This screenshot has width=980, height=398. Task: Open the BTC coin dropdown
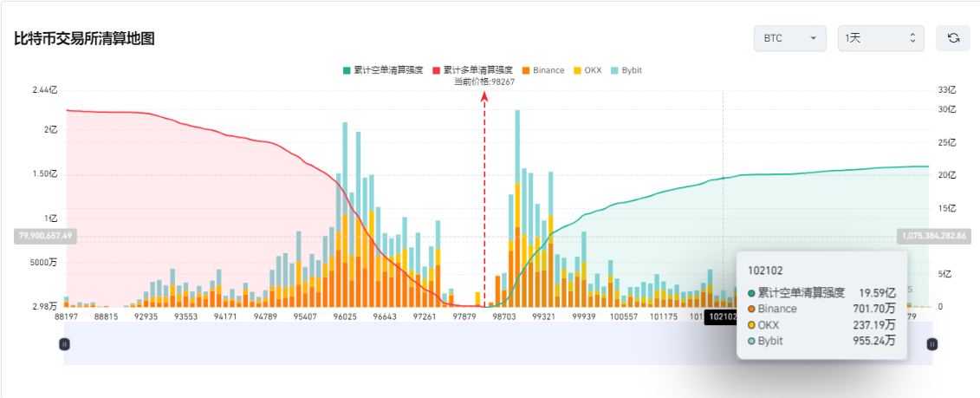click(x=790, y=38)
